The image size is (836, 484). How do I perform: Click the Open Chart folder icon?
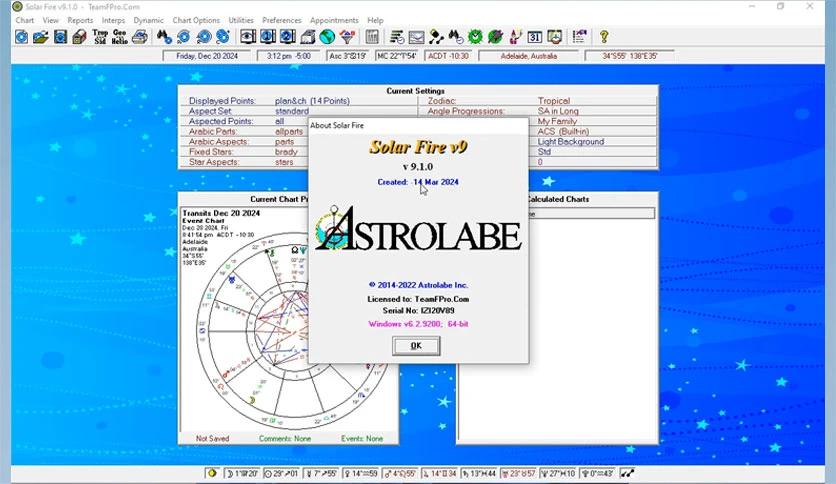pos(41,37)
